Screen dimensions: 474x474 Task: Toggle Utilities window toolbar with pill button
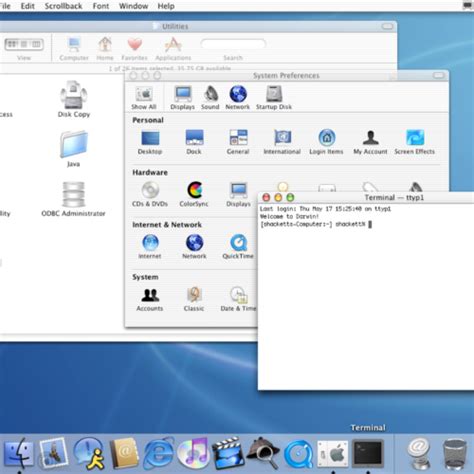387,26
